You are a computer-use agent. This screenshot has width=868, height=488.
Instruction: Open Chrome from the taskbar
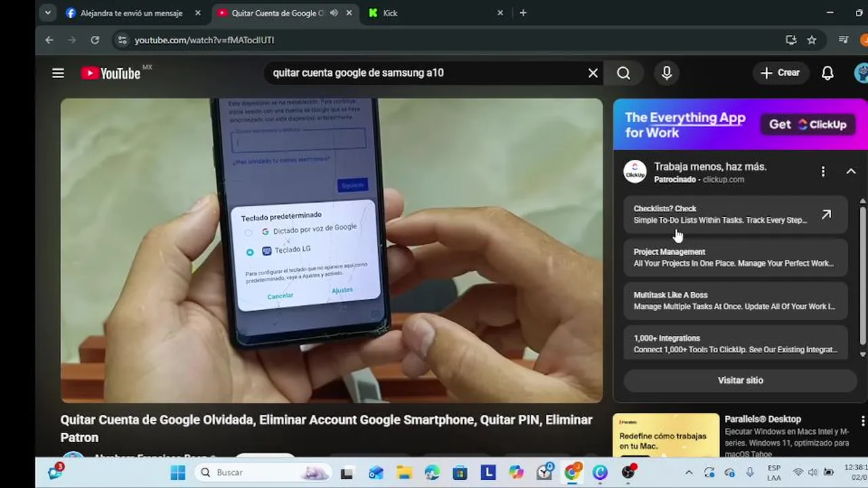tap(572, 472)
